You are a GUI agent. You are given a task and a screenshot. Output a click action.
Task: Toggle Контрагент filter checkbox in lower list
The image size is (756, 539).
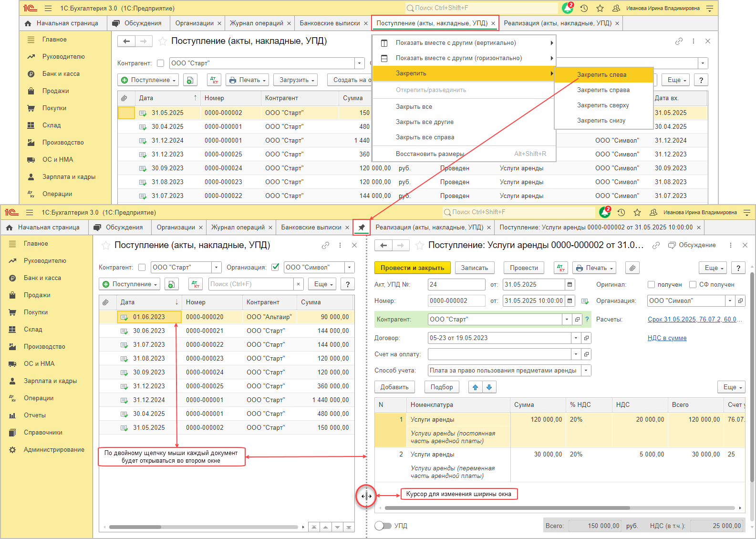(x=142, y=268)
